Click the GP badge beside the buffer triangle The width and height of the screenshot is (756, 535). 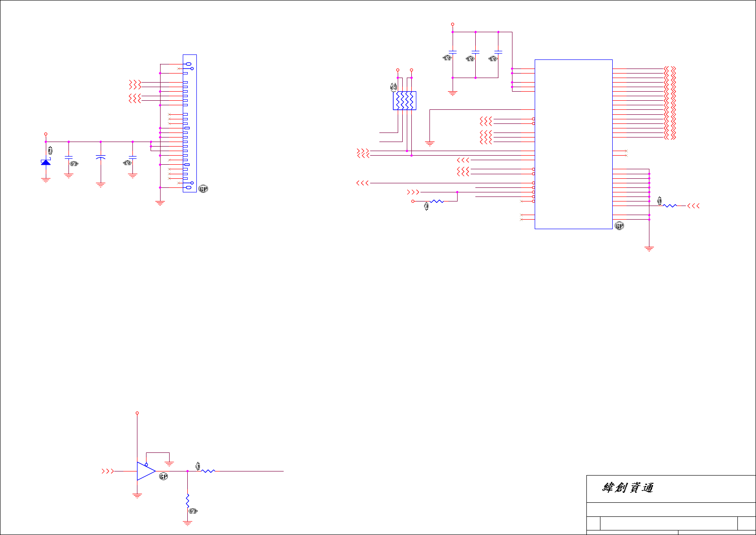click(x=164, y=476)
